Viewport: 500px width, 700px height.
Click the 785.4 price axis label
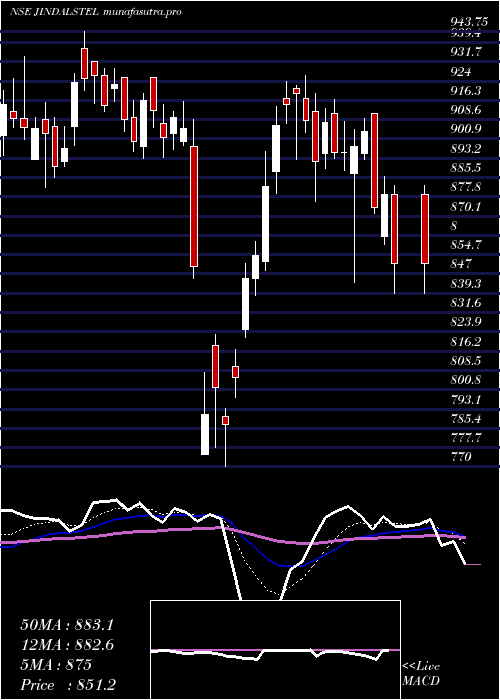467,419
